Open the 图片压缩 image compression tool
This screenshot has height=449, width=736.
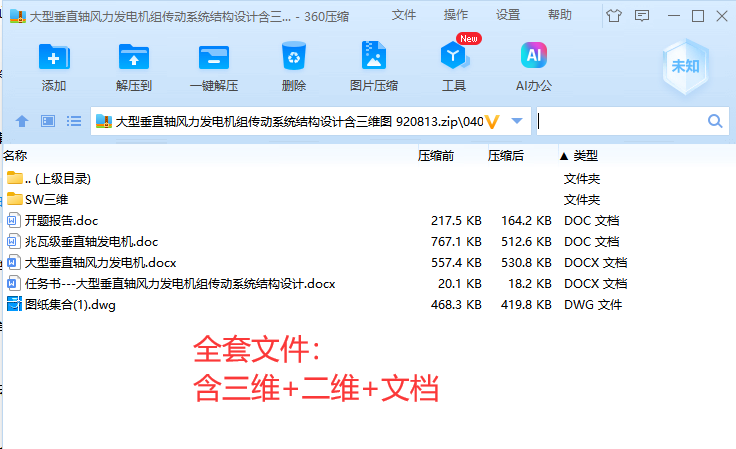click(374, 56)
